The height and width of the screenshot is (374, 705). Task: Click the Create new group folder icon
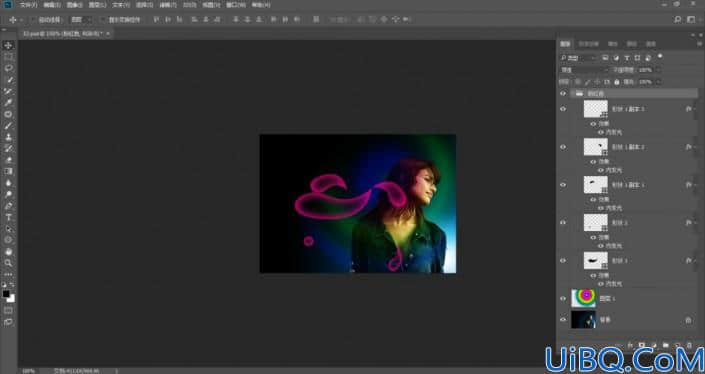coord(665,345)
